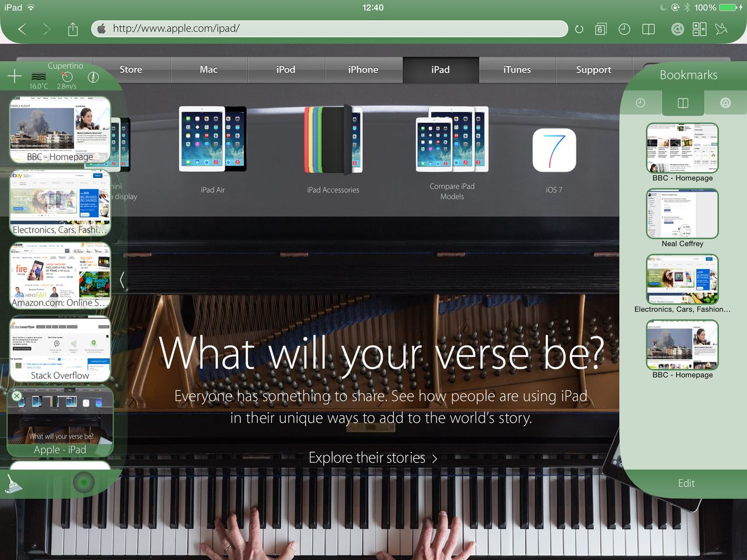The height and width of the screenshot is (560, 747).
Task: Collapse the tab panel with the chevron
Action: pos(122,280)
